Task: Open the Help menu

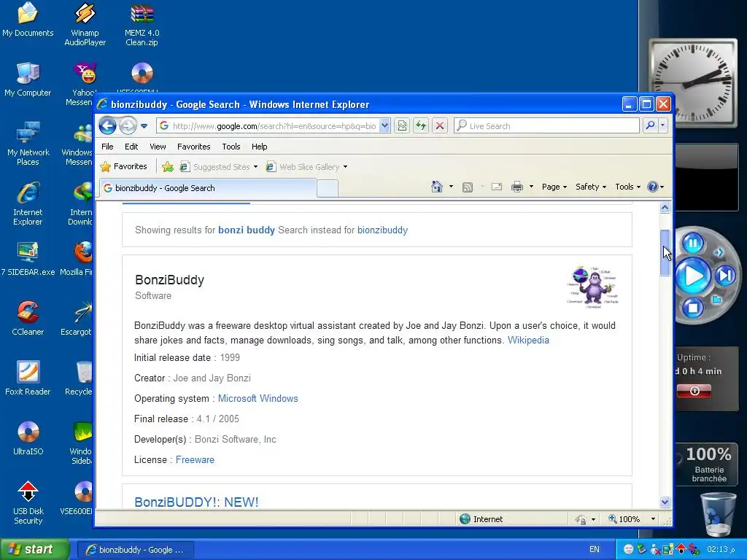Action: tap(259, 147)
